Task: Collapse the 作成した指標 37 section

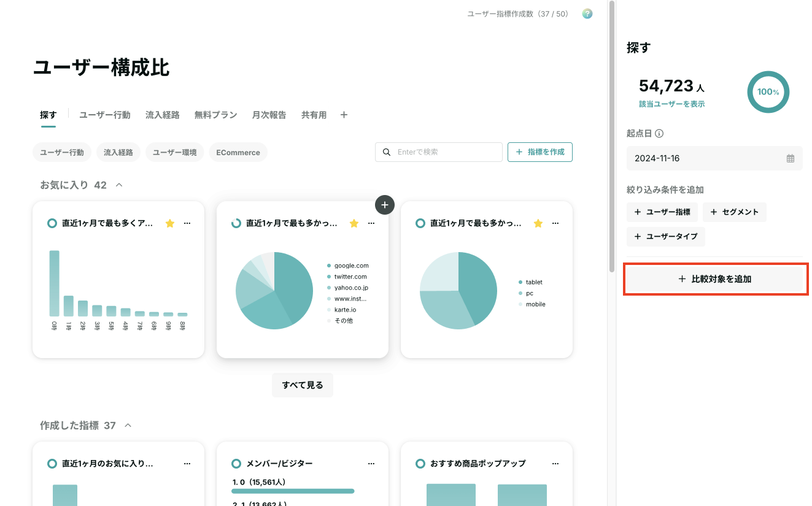Action: 128,425
